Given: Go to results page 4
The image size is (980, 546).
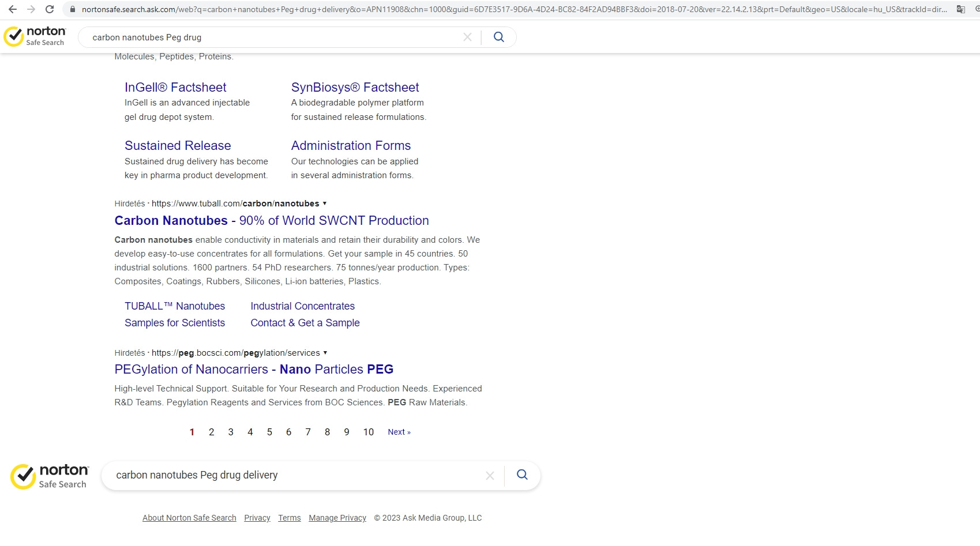Looking at the screenshot, I should [x=250, y=432].
